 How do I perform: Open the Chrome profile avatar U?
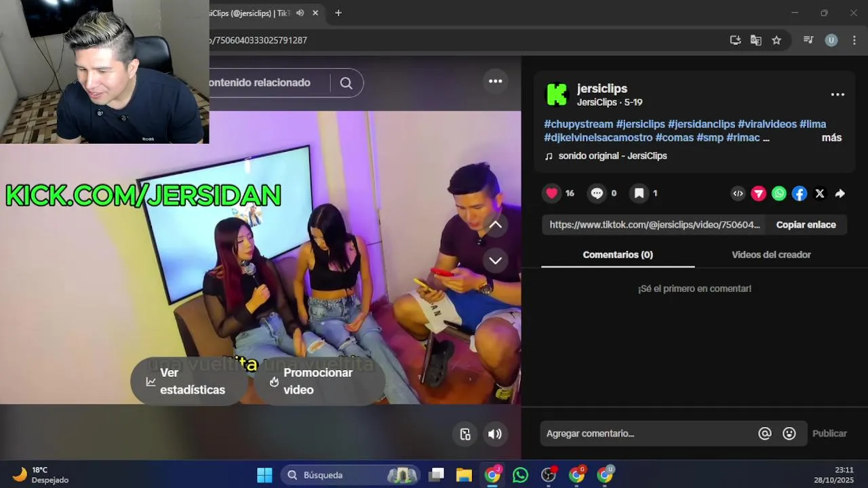pyautogui.click(x=831, y=40)
